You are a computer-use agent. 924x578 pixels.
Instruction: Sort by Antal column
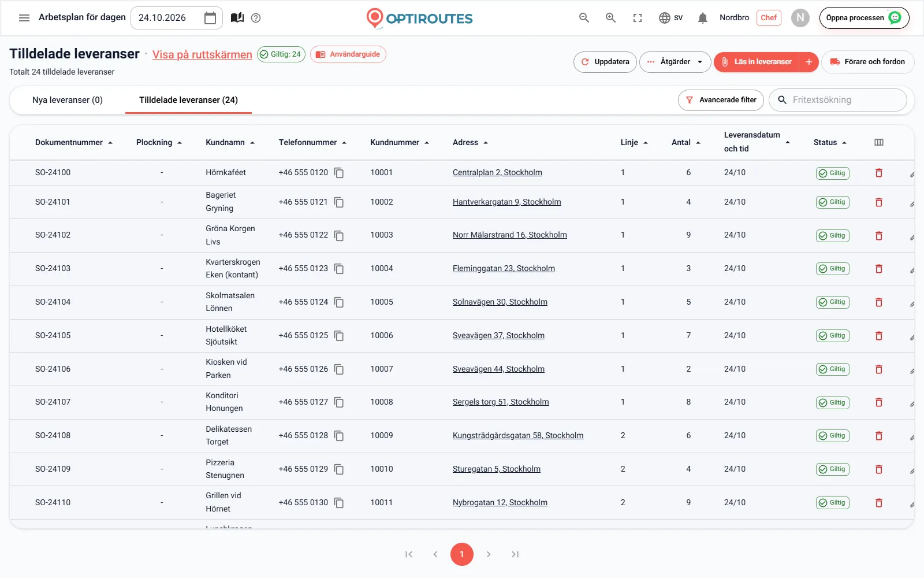click(x=686, y=142)
